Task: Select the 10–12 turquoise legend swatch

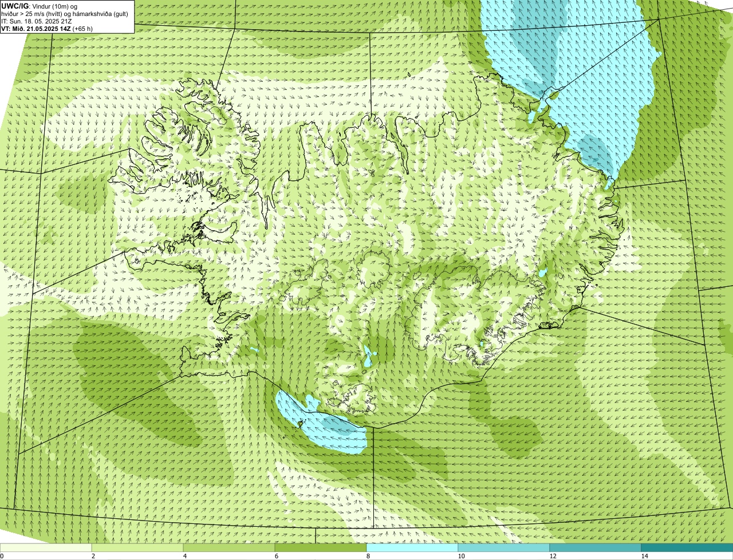Action: point(504,547)
